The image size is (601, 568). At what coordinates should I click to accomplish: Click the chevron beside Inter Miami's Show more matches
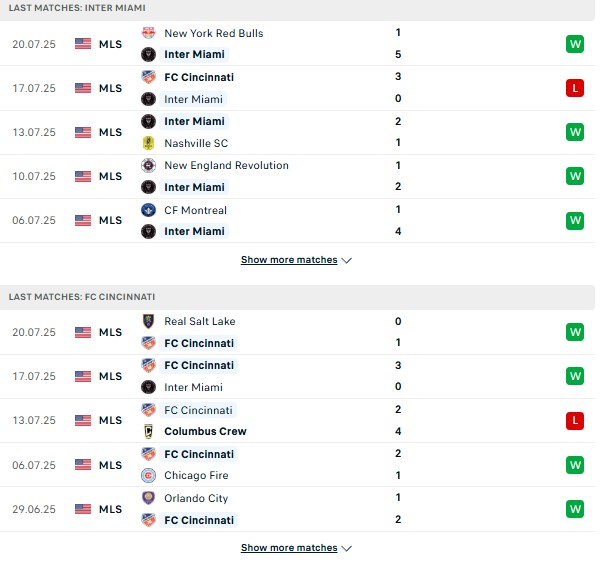pos(346,261)
